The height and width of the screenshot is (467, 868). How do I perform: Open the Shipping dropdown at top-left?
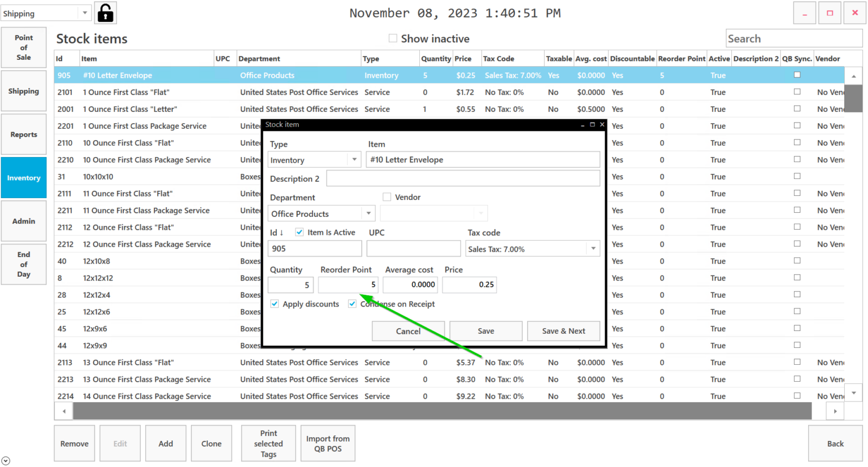85,13
